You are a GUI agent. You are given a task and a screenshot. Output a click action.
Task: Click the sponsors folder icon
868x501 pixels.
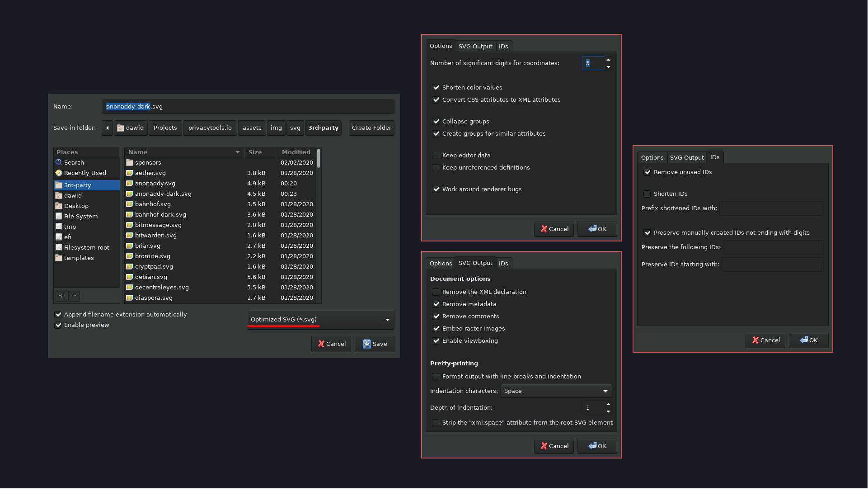coord(130,162)
